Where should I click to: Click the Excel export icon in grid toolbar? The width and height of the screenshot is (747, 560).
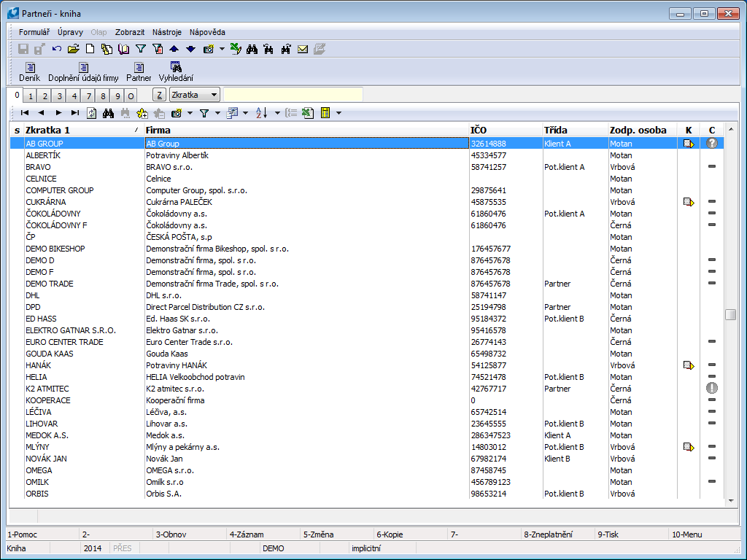point(307,113)
